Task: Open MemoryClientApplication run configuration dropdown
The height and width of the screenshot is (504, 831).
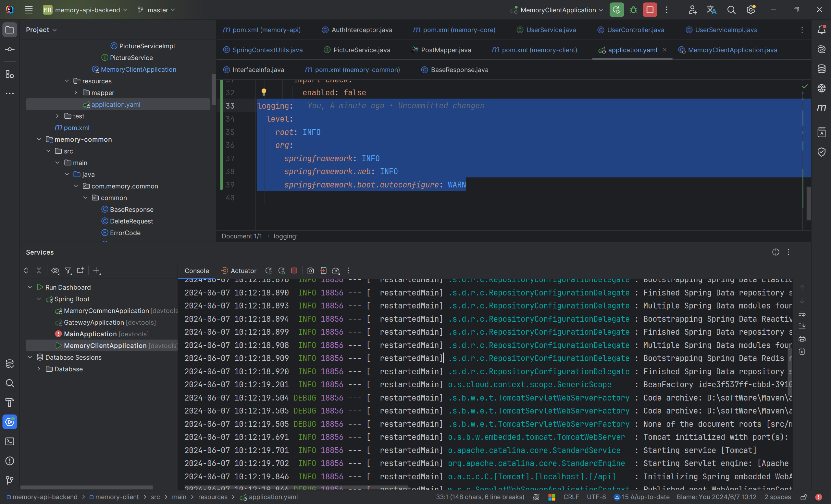Action: pos(556,10)
